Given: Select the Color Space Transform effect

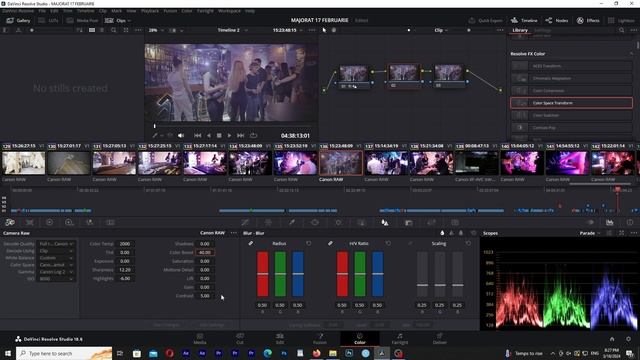Looking at the screenshot, I should point(571,103).
